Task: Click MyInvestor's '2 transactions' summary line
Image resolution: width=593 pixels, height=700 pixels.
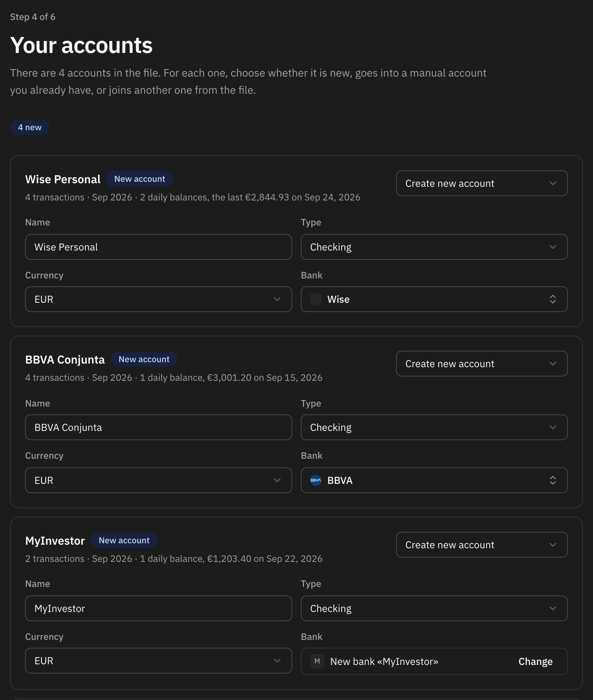Action: tap(174, 559)
